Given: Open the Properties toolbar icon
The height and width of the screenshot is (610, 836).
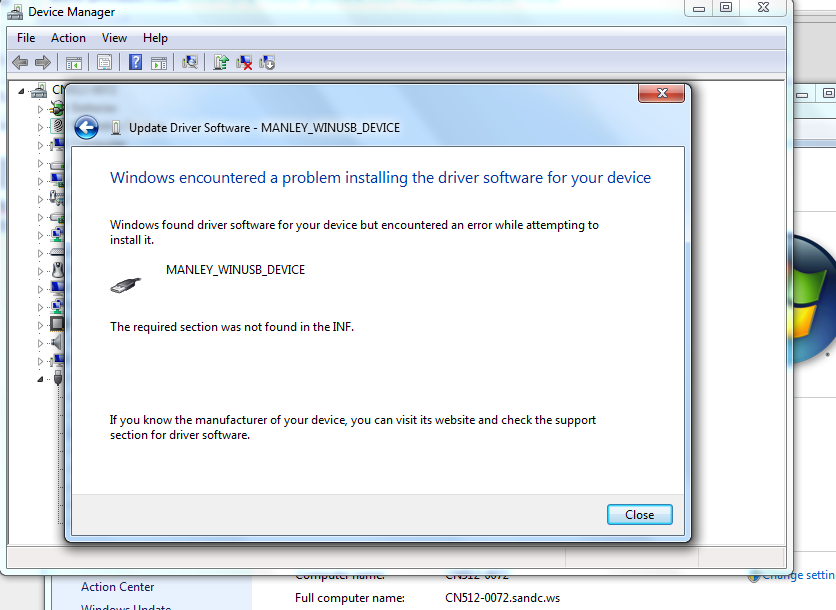Looking at the screenshot, I should click(x=104, y=62).
